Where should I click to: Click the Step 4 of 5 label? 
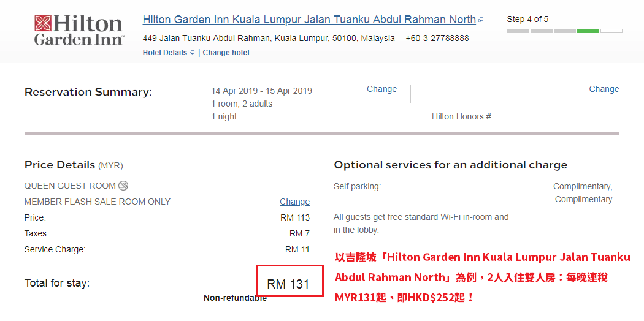527,19
